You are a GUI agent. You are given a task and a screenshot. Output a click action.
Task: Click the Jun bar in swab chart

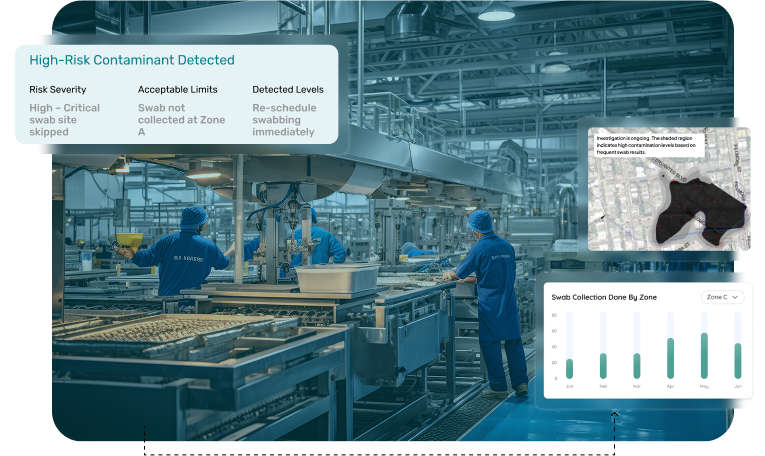(738, 360)
